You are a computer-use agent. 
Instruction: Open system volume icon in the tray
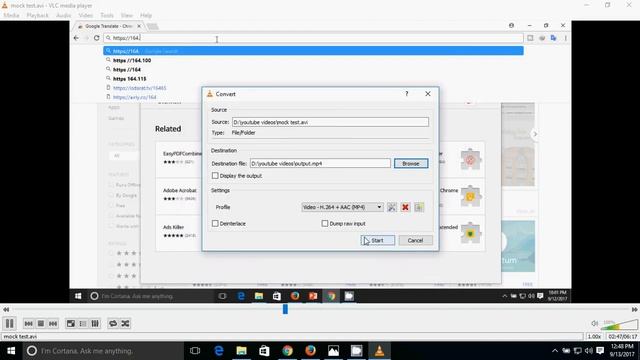coord(588,351)
